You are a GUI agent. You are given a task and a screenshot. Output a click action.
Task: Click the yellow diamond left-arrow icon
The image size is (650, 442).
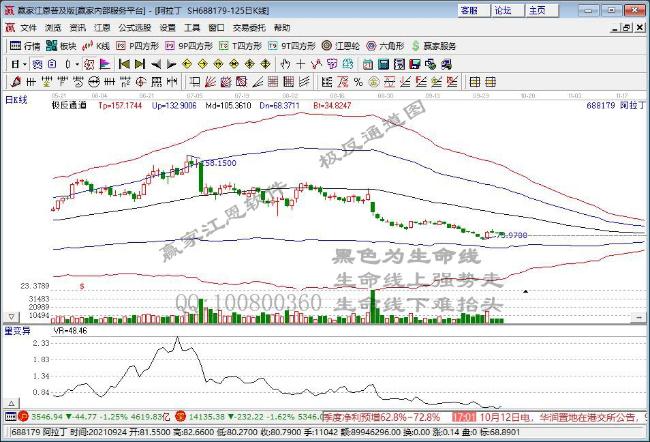point(187,64)
